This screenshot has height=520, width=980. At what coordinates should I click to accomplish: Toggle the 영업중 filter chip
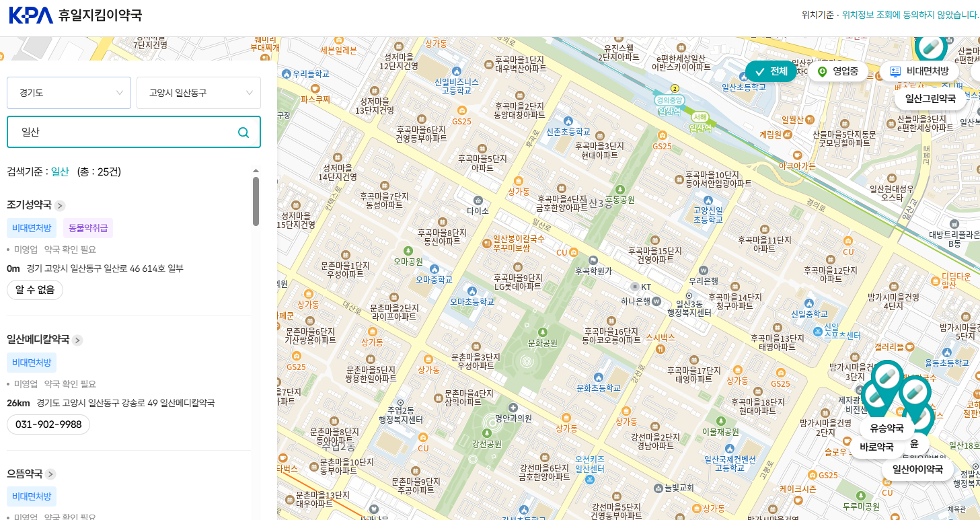pyautogui.click(x=838, y=71)
